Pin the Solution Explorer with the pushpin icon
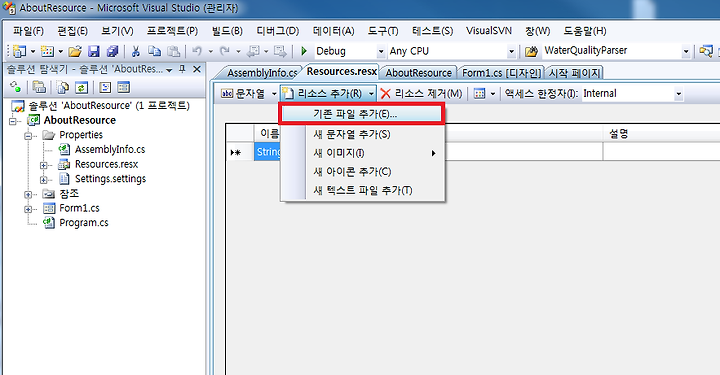 (x=182, y=69)
